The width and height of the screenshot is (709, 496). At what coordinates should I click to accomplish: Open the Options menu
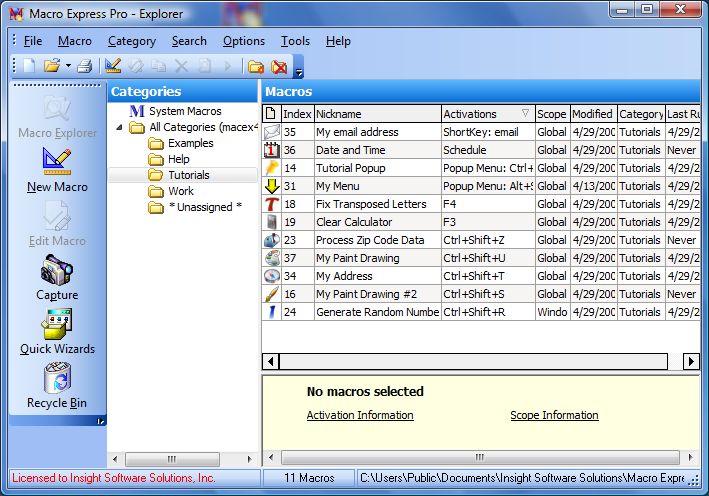pyautogui.click(x=244, y=41)
